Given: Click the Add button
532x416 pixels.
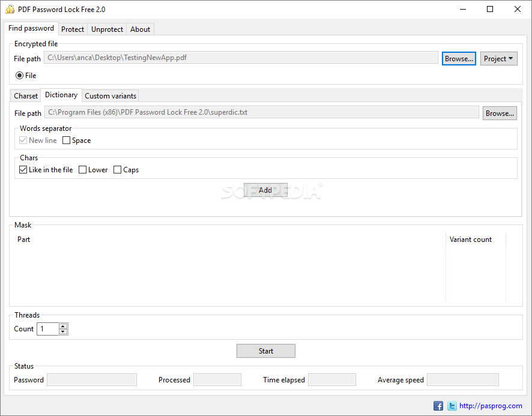Looking at the screenshot, I should [x=265, y=190].
